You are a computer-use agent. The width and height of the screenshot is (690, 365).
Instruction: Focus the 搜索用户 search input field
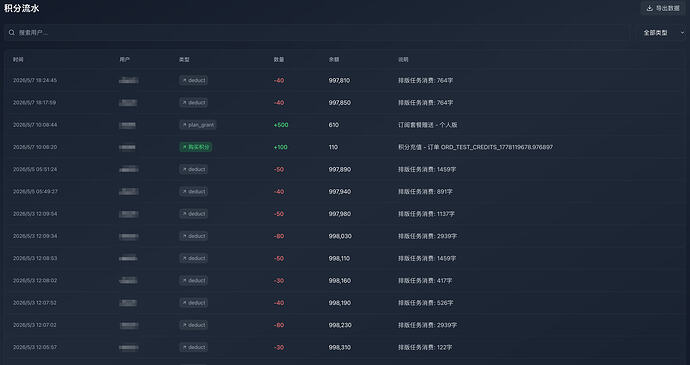coord(316,33)
